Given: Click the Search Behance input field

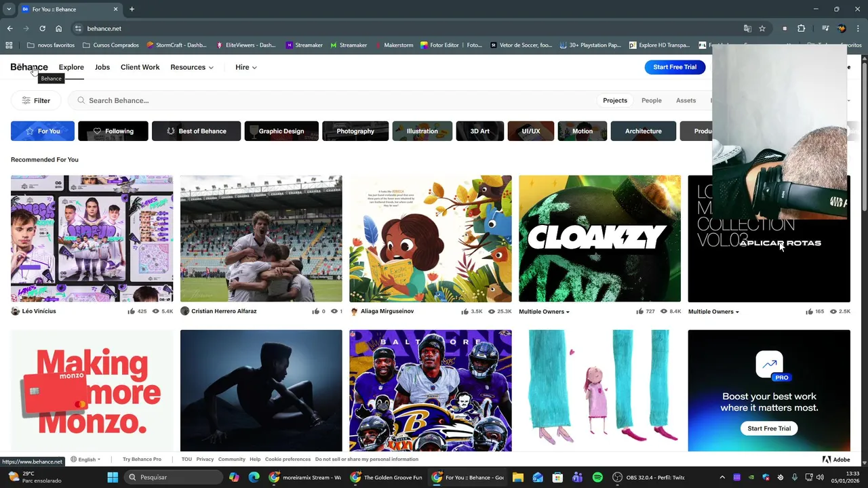Looking at the screenshot, I should [x=332, y=100].
